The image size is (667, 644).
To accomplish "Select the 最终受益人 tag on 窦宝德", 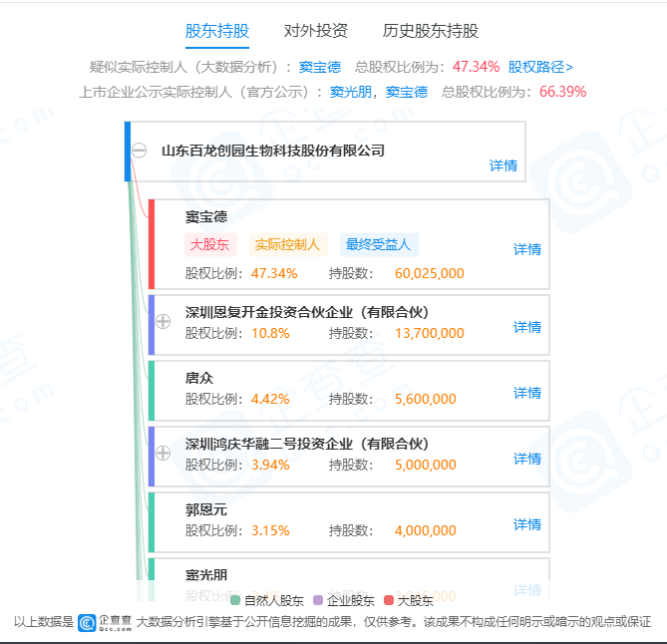I will pyautogui.click(x=379, y=244).
